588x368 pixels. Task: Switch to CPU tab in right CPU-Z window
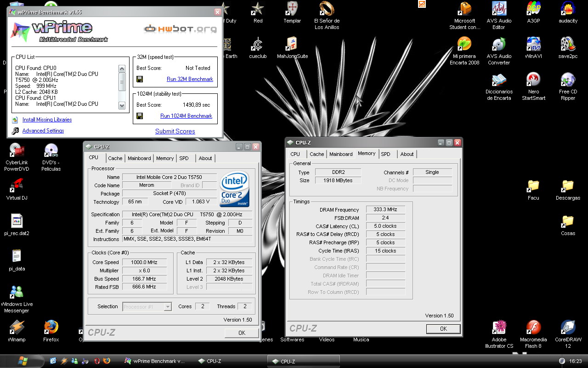click(x=295, y=154)
